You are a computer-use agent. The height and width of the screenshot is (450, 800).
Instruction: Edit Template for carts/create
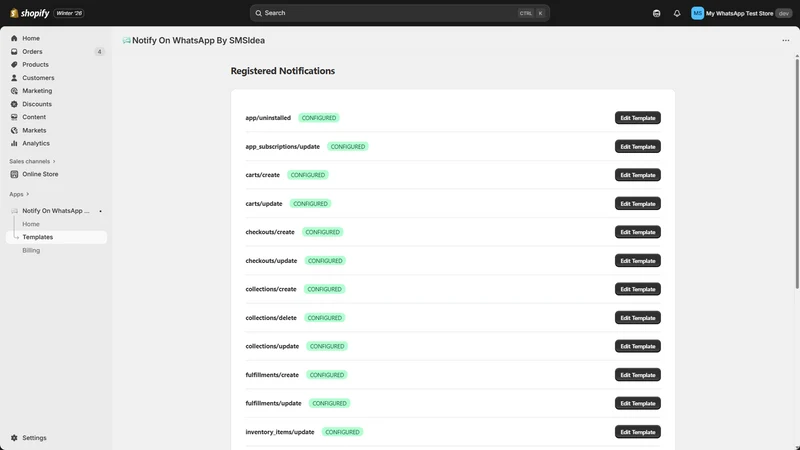point(637,175)
